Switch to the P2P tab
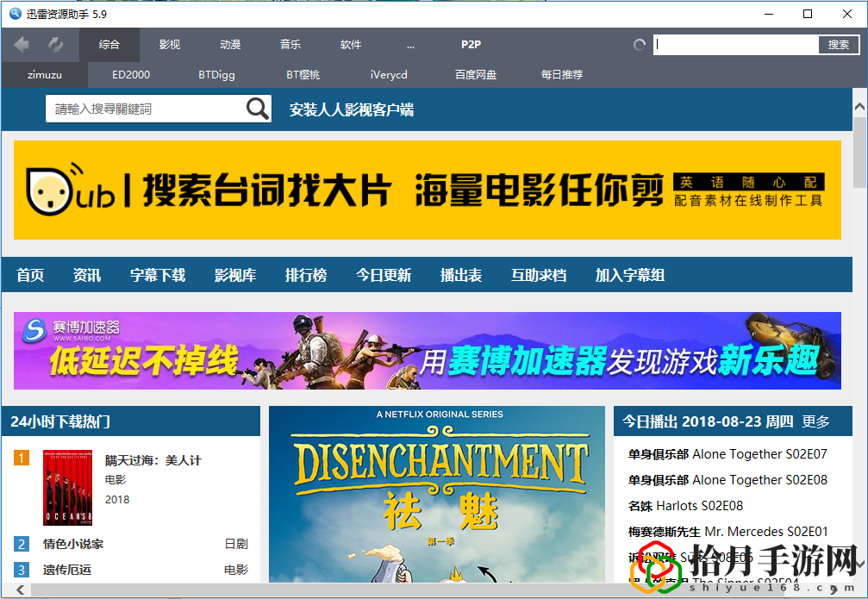This screenshot has width=868, height=599. click(x=471, y=44)
